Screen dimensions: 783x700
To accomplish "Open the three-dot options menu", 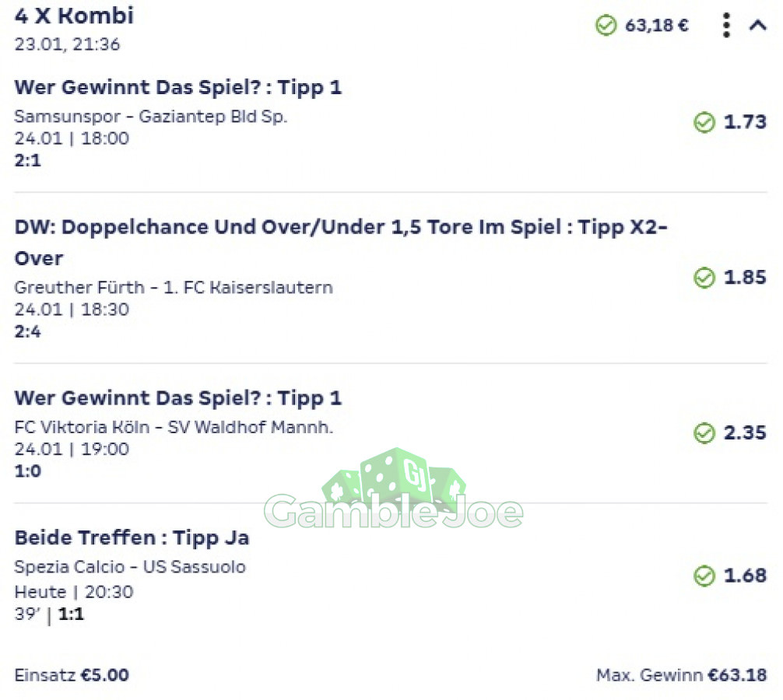I will 727,25.
